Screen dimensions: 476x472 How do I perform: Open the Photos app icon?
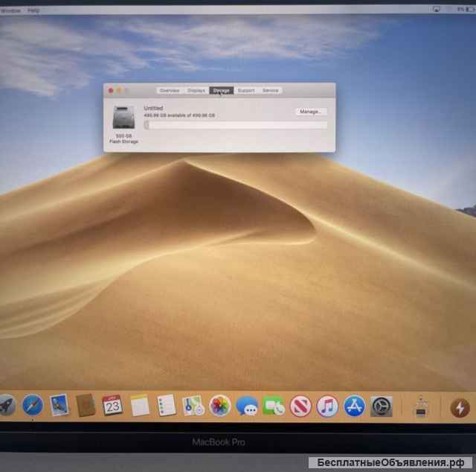pos(220,406)
